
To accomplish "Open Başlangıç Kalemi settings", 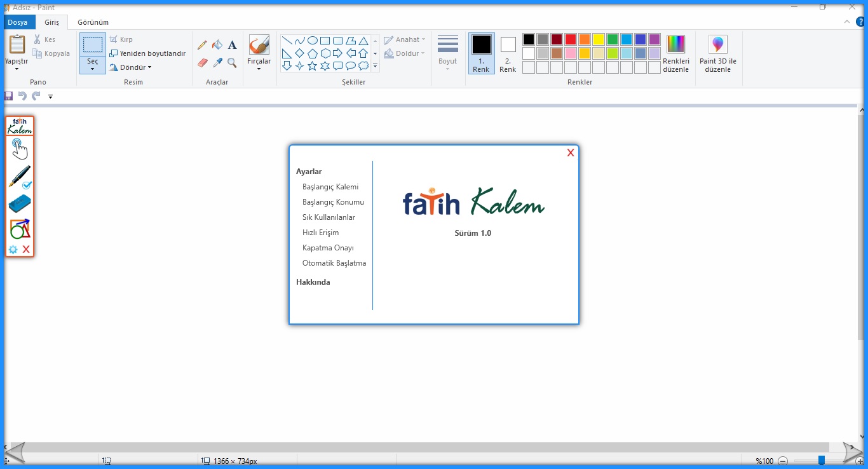I will pos(330,187).
